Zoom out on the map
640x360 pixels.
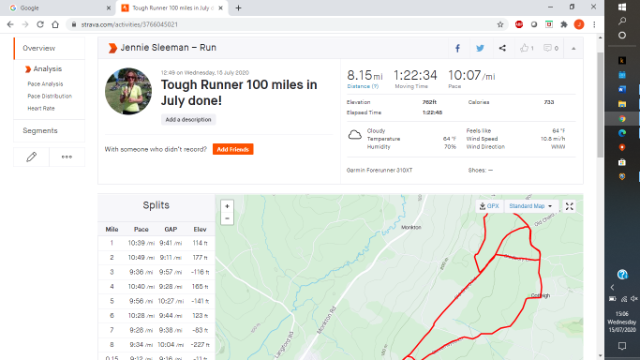[227, 218]
